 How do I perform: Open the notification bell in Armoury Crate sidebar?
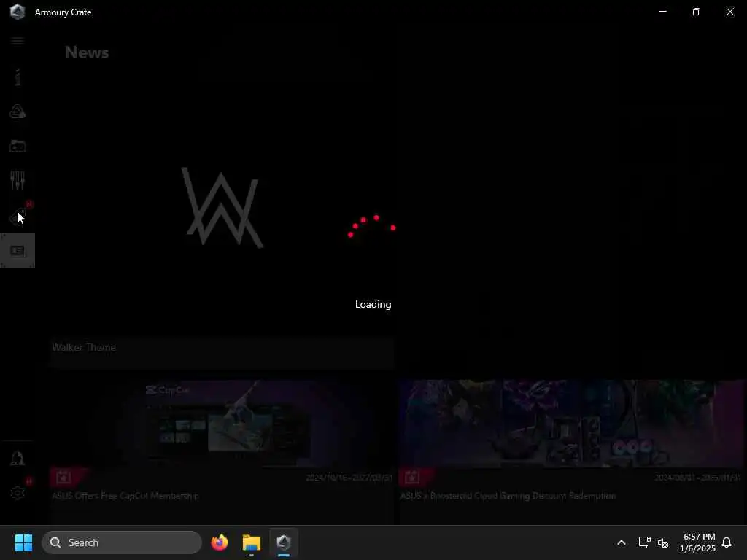tap(18, 459)
